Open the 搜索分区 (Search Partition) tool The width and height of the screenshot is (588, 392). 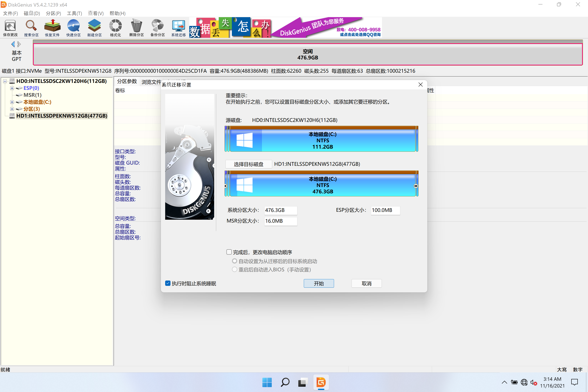(31, 28)
